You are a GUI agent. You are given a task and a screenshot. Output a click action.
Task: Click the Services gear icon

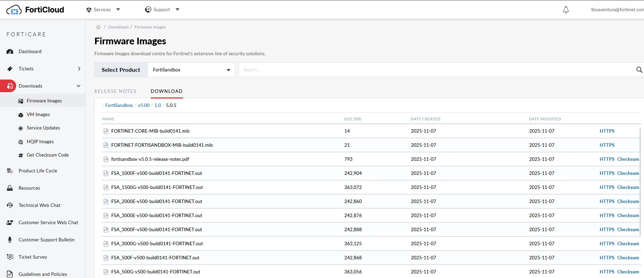pos(89,10)
